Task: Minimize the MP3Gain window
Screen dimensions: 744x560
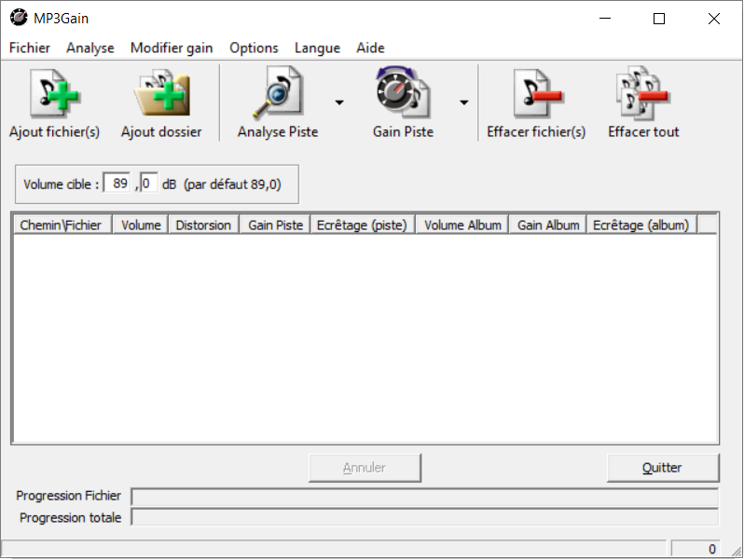Action: point(605,19)
